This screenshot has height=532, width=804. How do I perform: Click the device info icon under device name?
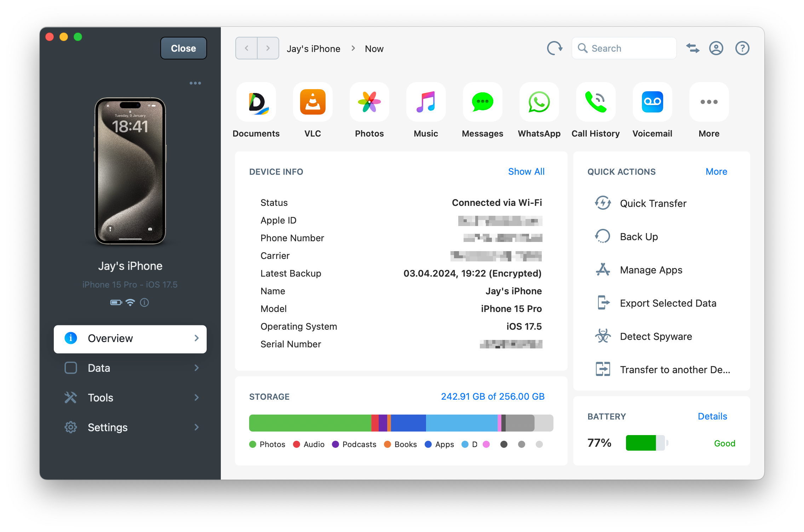click(x=144, y=302)
